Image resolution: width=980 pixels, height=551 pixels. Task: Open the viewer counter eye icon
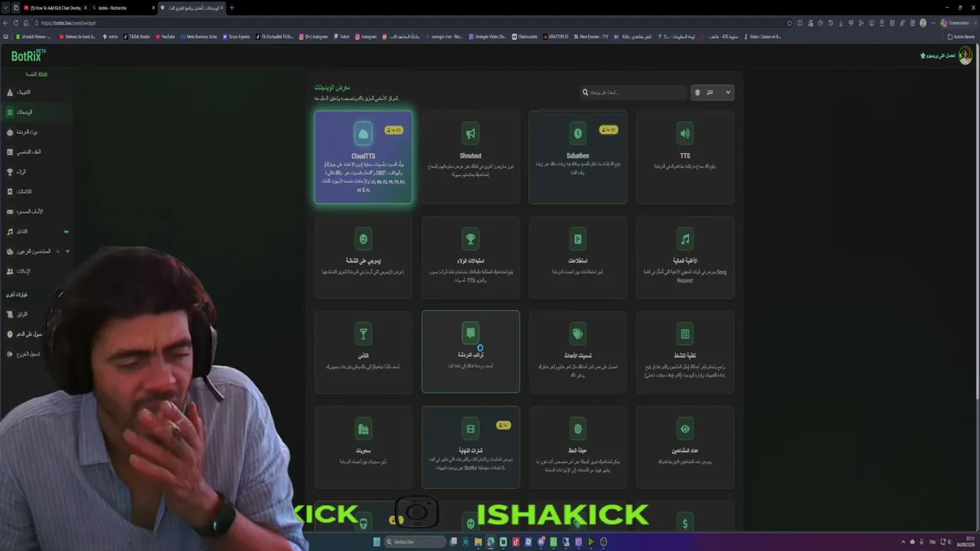click(x=685, y=429)
